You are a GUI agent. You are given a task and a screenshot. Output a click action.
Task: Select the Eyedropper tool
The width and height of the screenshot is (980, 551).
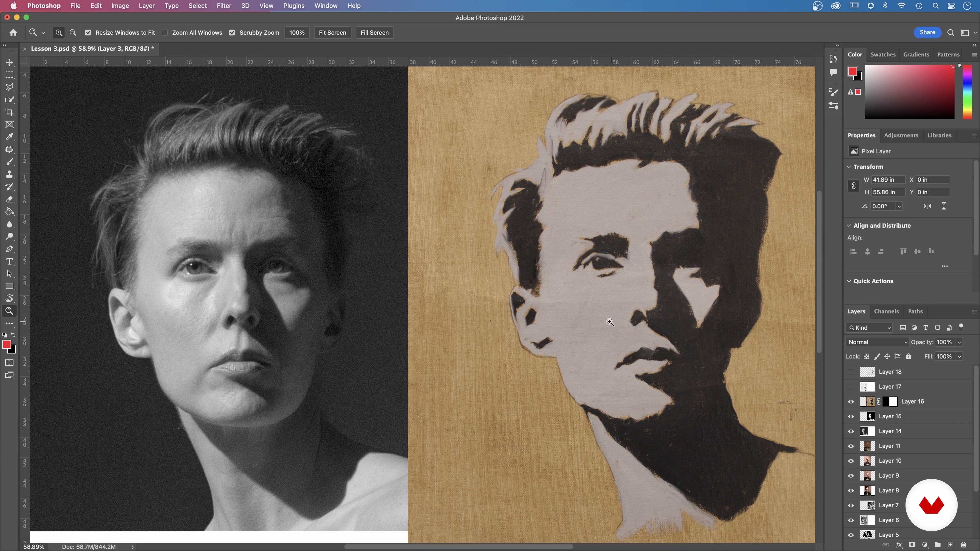point(9,137)
